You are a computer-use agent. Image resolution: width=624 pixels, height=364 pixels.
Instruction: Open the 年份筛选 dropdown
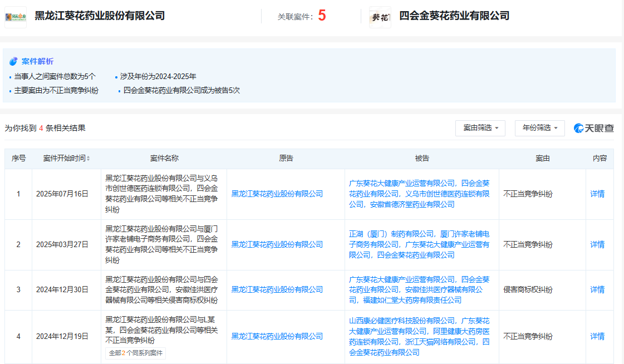tap(539, 128)
